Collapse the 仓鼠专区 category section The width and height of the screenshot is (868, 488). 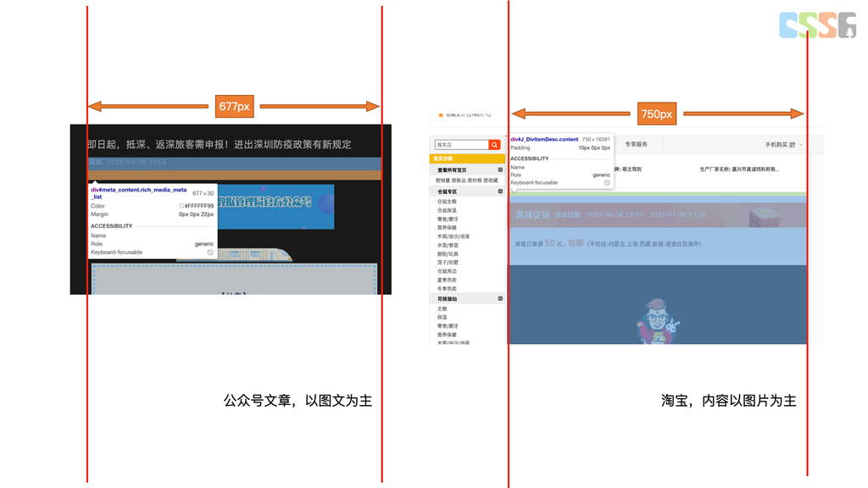(500, 192)
